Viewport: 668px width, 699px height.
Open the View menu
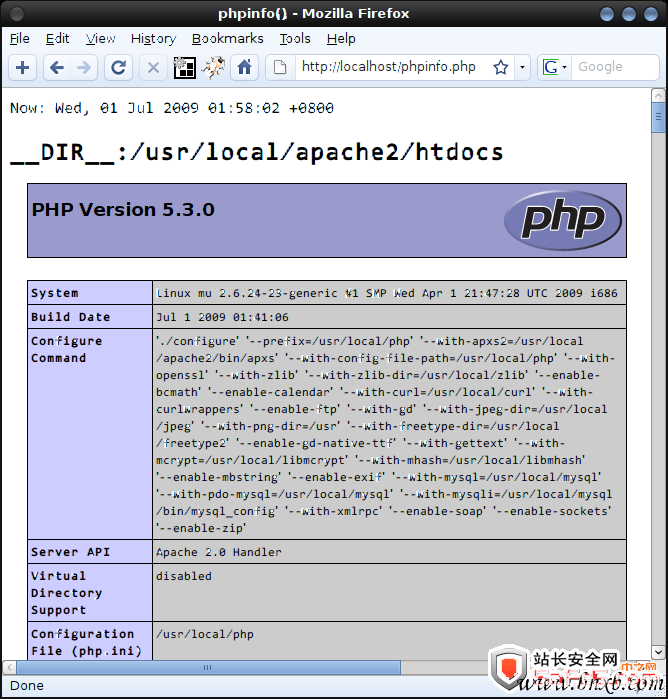[x=100, y=39]
